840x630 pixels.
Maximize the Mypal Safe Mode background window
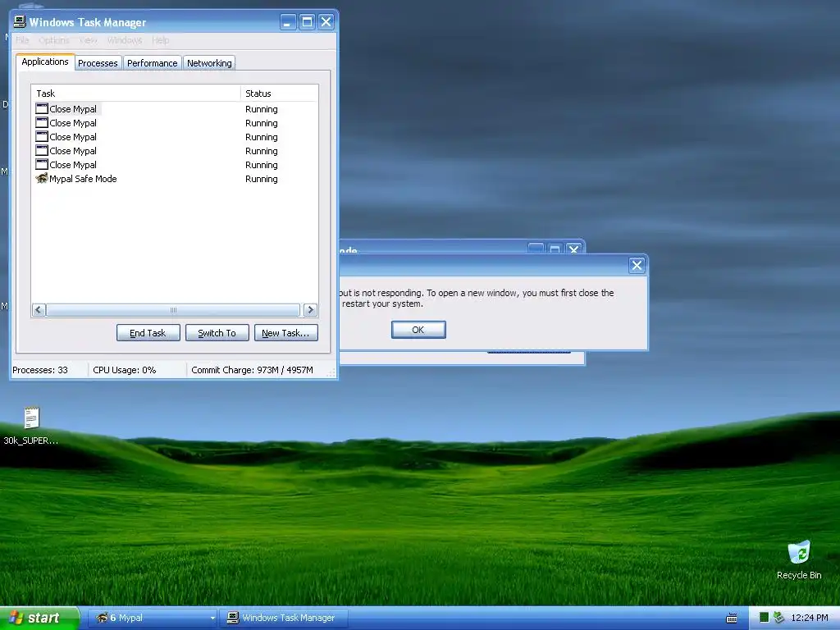click(555, 249)
